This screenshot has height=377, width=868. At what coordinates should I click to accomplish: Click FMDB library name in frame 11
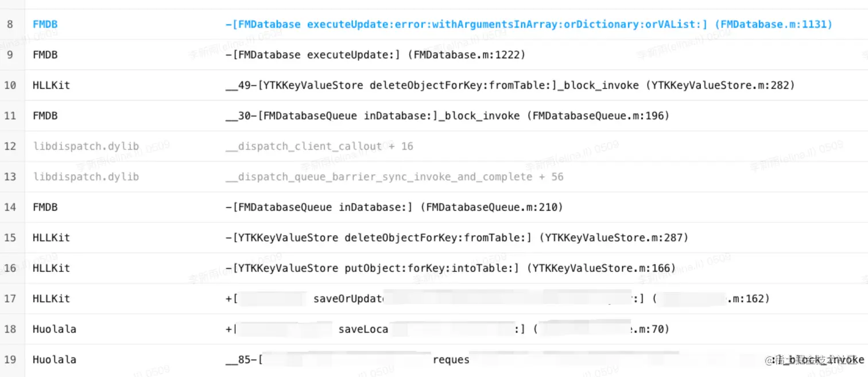pos(45,116)
